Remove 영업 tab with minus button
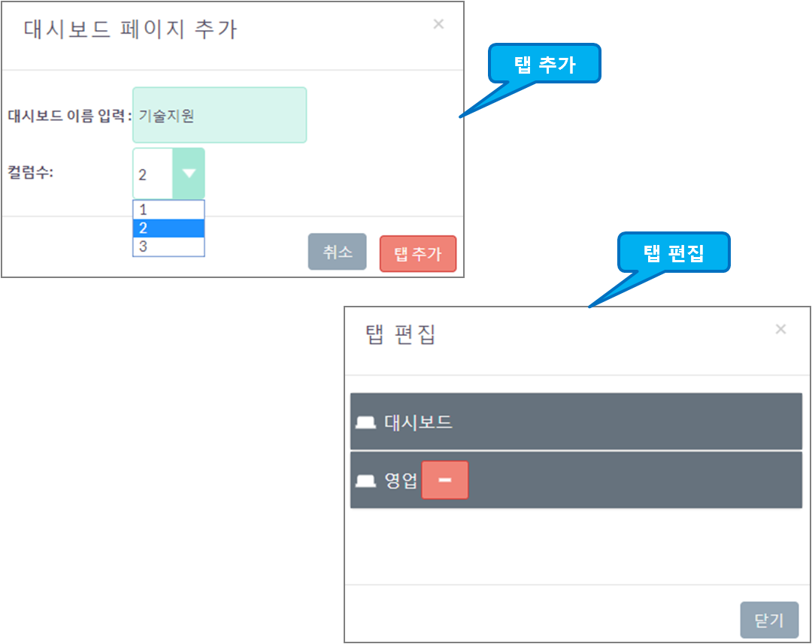Image resolution: width=812 pixels, height=644 pixels. click(445, 480)
